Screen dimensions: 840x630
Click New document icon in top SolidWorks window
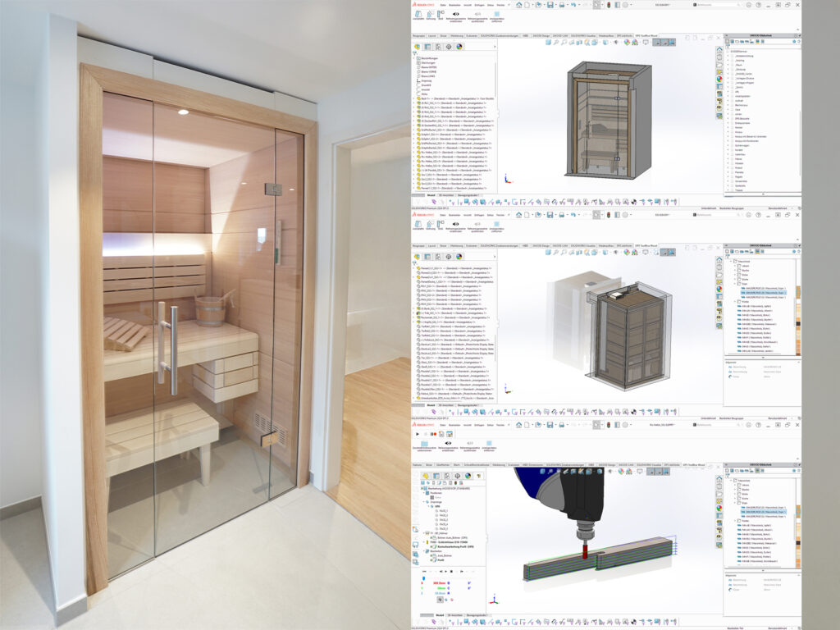point(527,5)
